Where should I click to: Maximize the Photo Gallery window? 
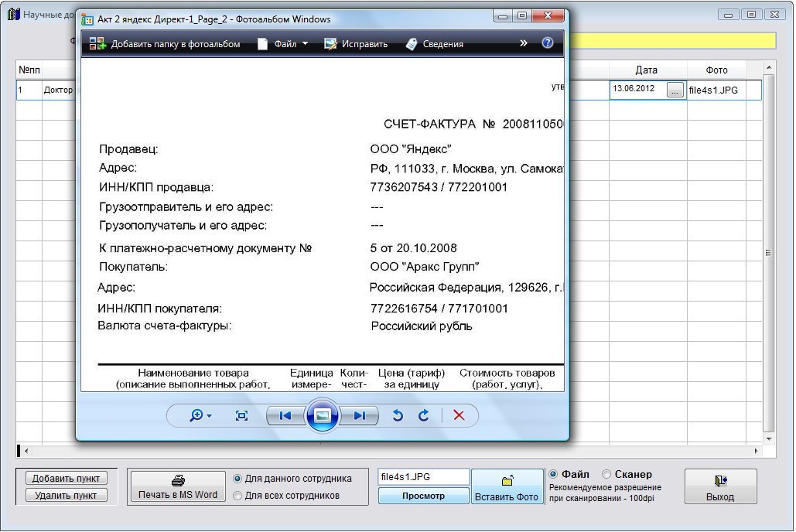click(x=522, y=15)
